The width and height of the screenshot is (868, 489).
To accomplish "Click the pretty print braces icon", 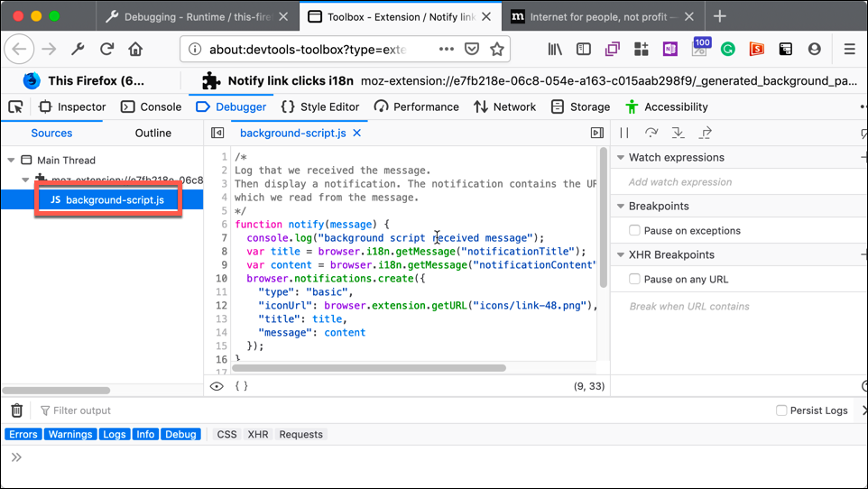I will pos(241,386).
